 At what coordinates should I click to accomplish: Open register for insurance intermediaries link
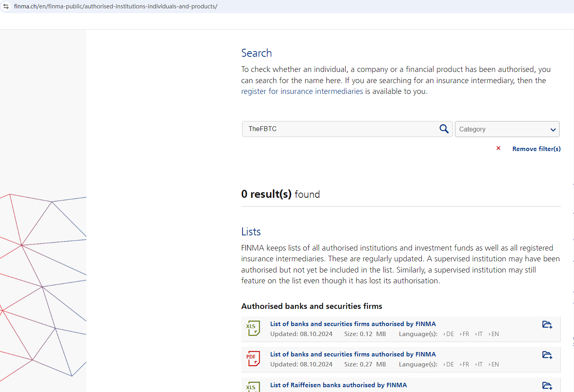click(302, 91)
